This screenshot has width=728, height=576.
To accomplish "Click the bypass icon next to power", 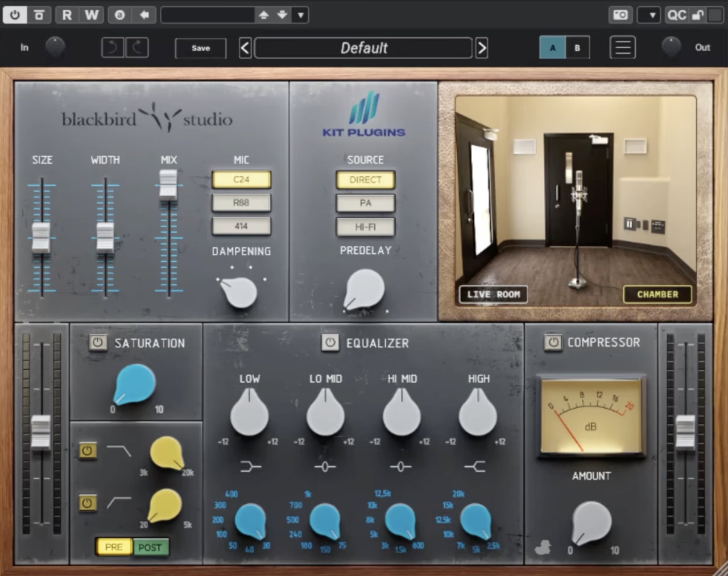I will click(x=39, y=15).
